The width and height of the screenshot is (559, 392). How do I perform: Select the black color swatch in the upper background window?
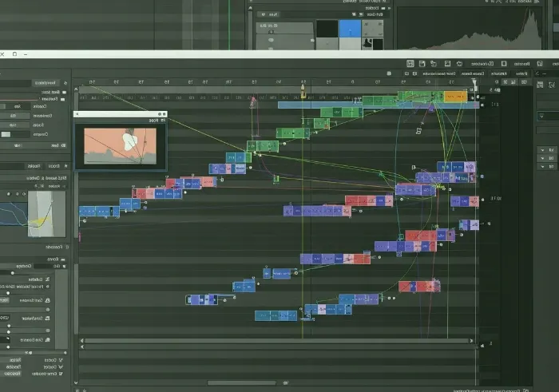(x=327, y=29)
